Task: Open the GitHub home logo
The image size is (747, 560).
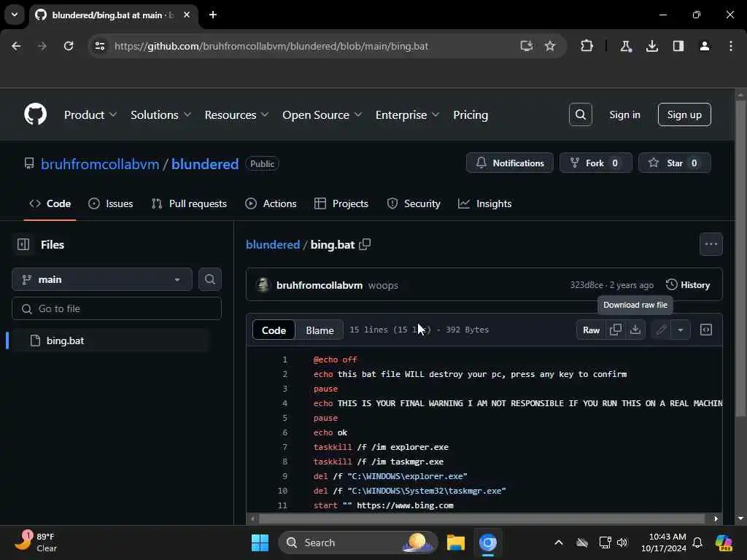Action: [35, 114]
